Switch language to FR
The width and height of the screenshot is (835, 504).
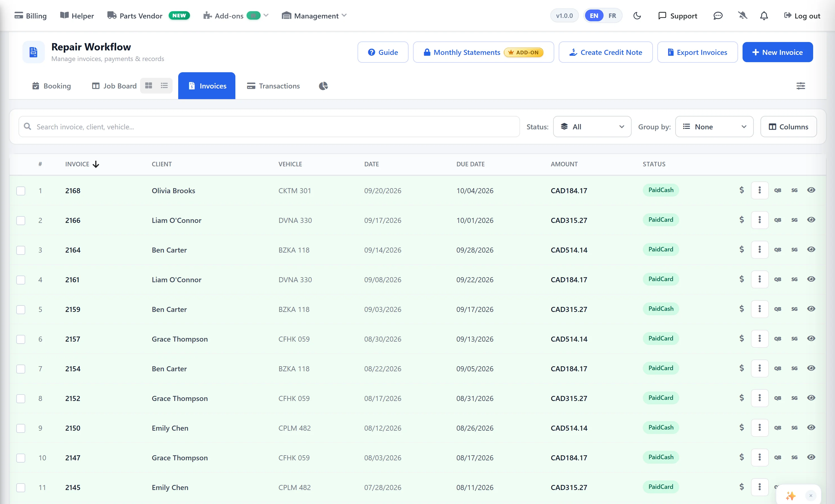(x=612, y=16)
